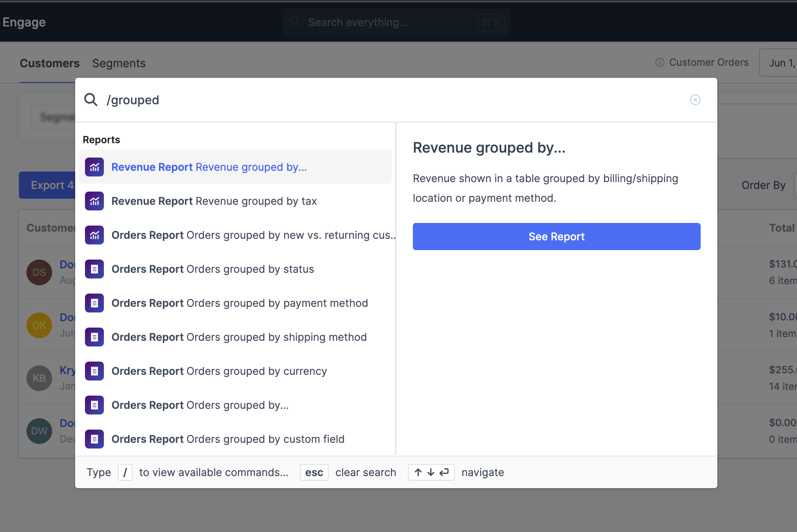Screen dimensions: 797x532
Task: Open the Customers tab
Action: (49, 63)
